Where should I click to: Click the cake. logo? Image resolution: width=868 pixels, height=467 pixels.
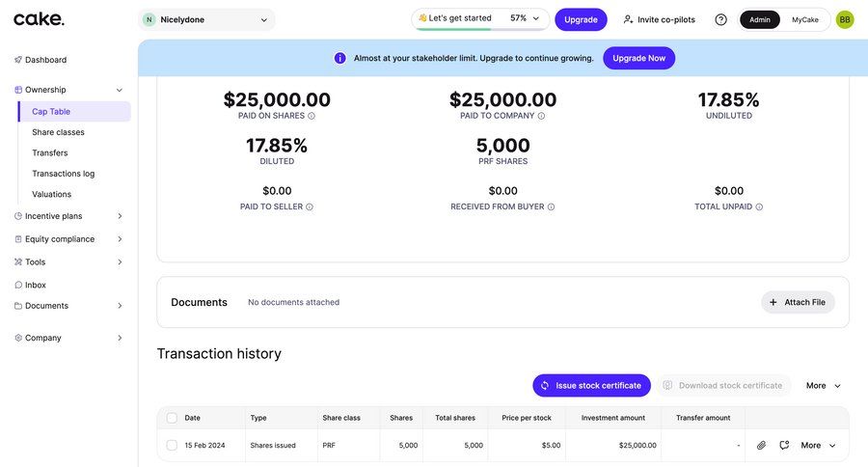coord(39,18)
